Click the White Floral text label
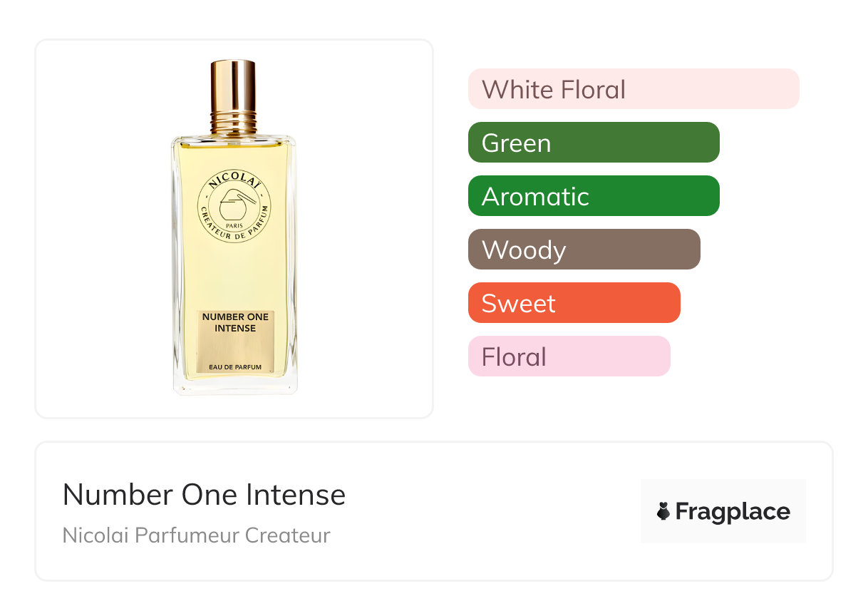868x616 pixels. [x=554, y=90]
